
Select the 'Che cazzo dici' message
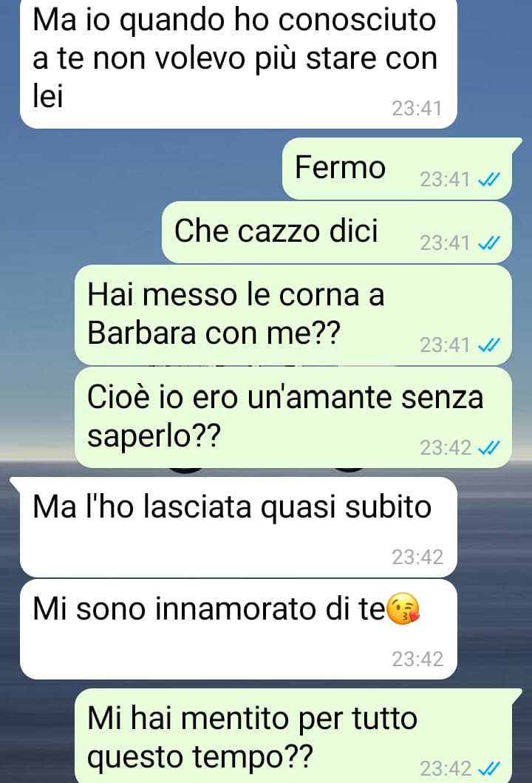click(x=337, y=232)
